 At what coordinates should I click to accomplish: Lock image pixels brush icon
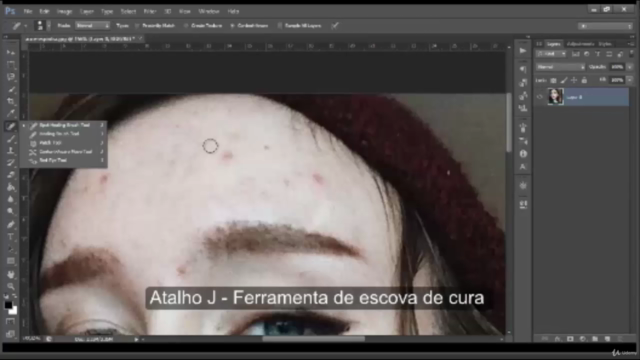[564, 80]
